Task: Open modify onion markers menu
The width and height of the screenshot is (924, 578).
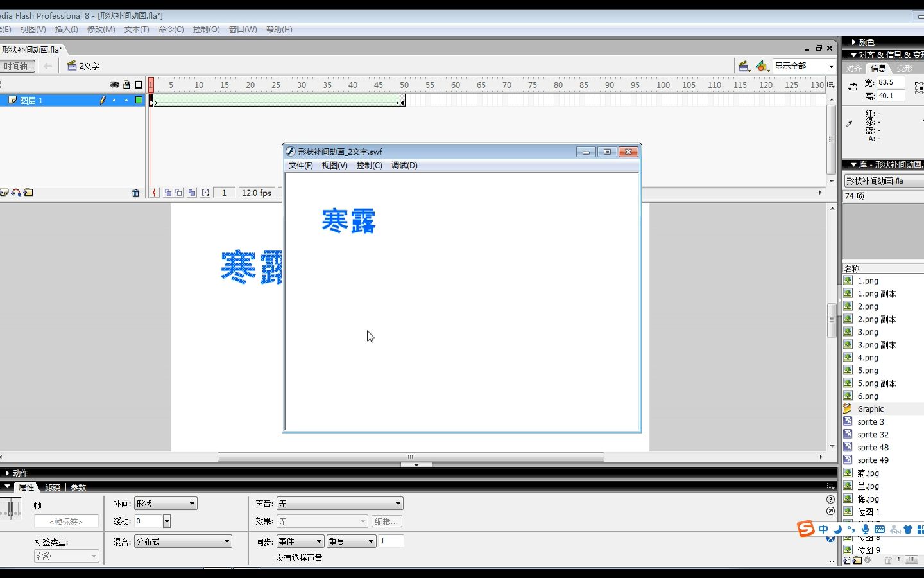Action: click(205, 193)
